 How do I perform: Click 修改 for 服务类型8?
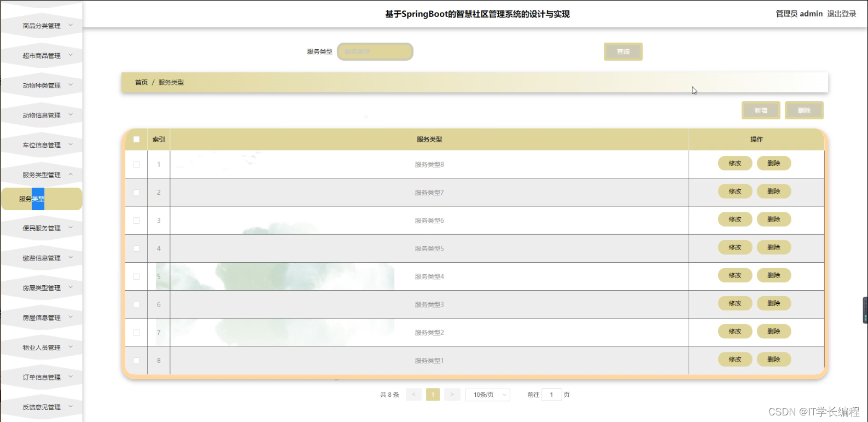(x=735, y=163)
